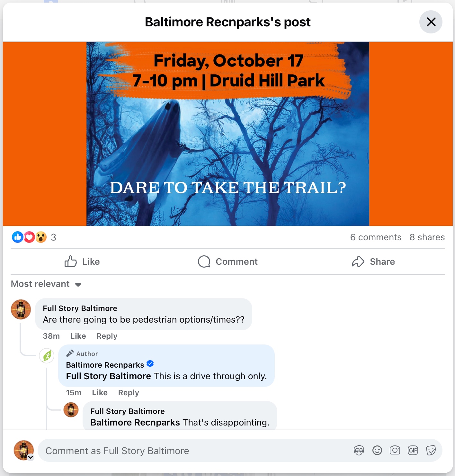Reply to the pedestrian options comment
455x476 pixels.
pyautogui.click(x=107, y=336)
